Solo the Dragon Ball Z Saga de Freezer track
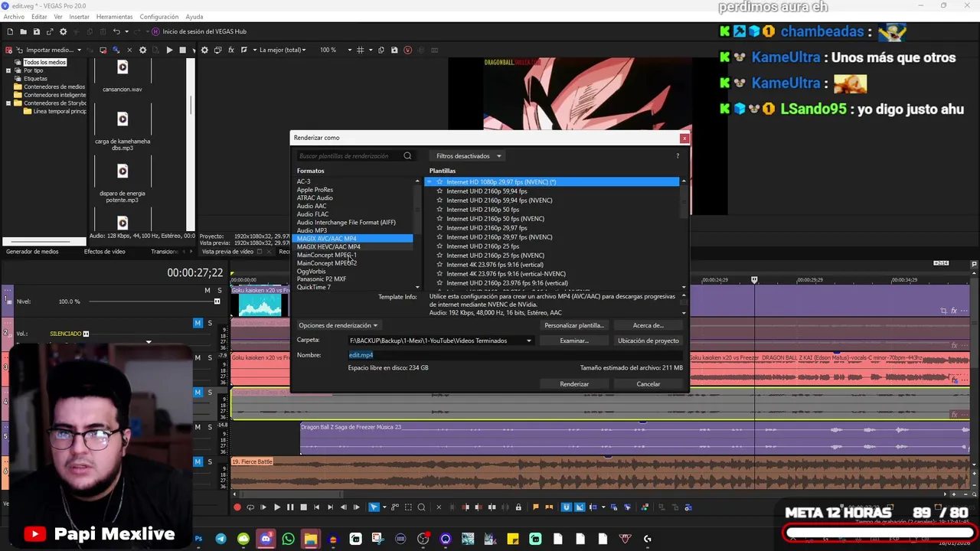 [x=210, y=427]
